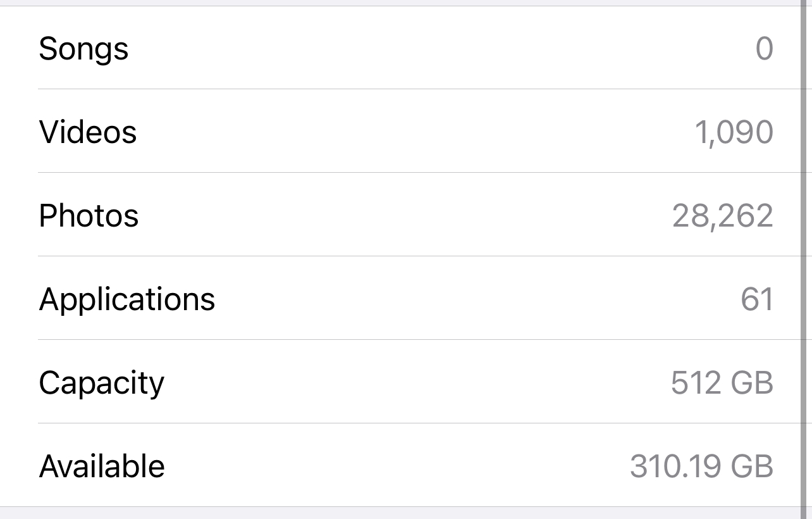Tap the Capacity label
The image size is (812, 519).
tap(101, 383)
